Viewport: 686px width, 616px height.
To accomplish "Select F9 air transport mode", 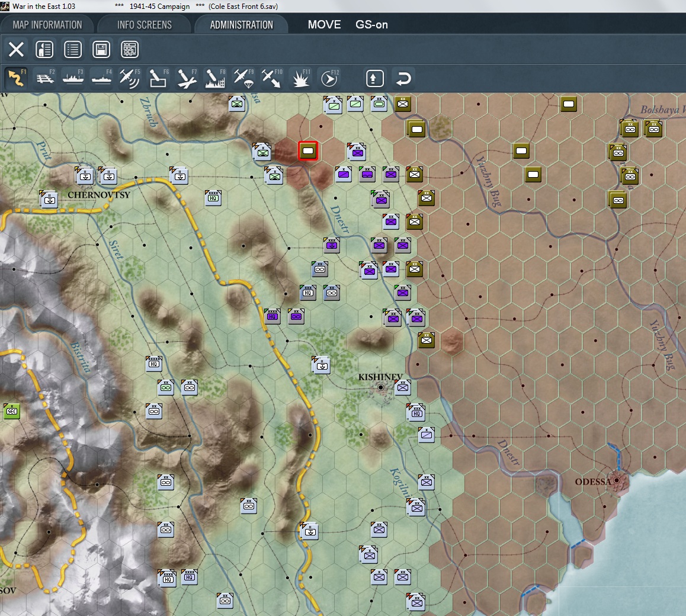I will (243, 79).
